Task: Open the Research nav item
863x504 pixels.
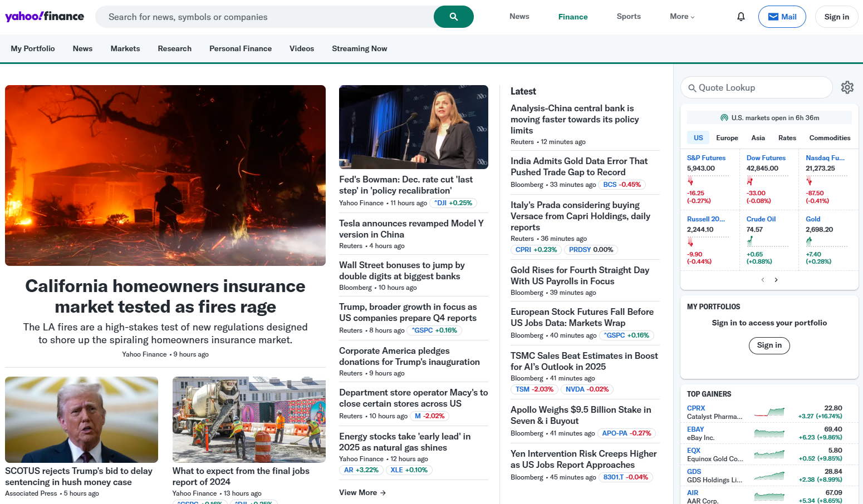Action: 174,48
